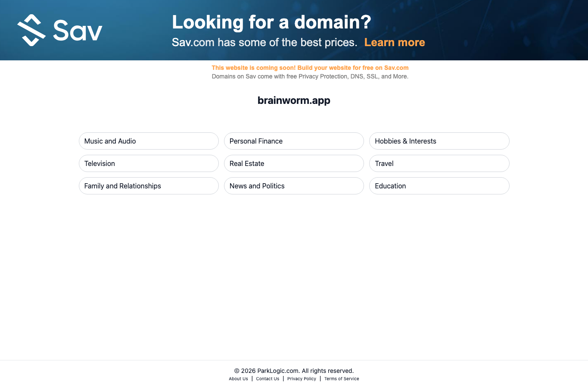The height and width of the screenshot is (388, 588).
Task: Select the Education category
Action: 439,186
